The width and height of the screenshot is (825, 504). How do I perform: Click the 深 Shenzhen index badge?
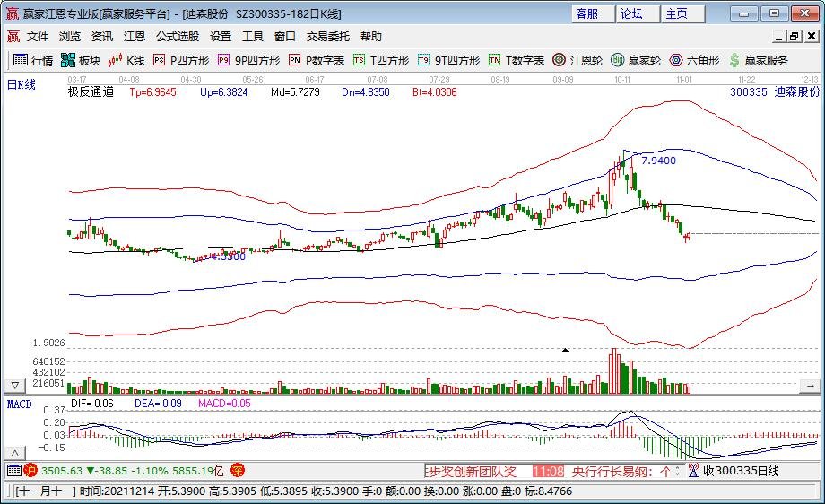pyautogui.click(x=238, y=470)
